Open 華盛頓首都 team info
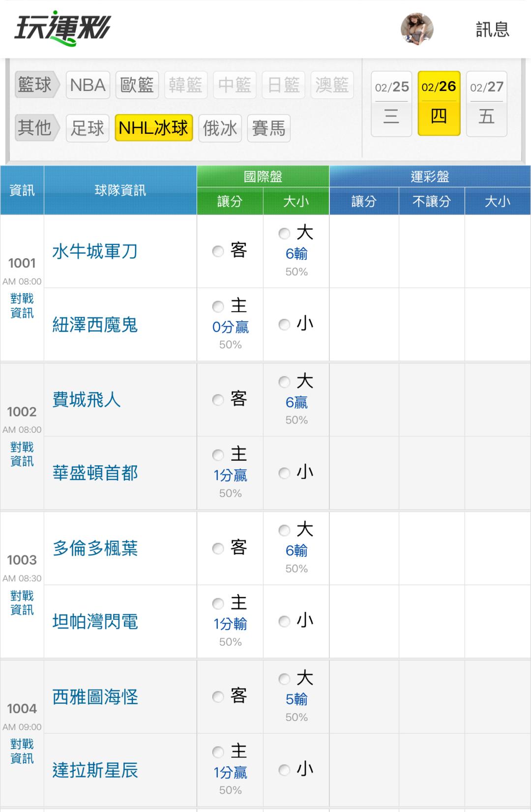This screenshot has height=812, width=531. coord(95,473)
